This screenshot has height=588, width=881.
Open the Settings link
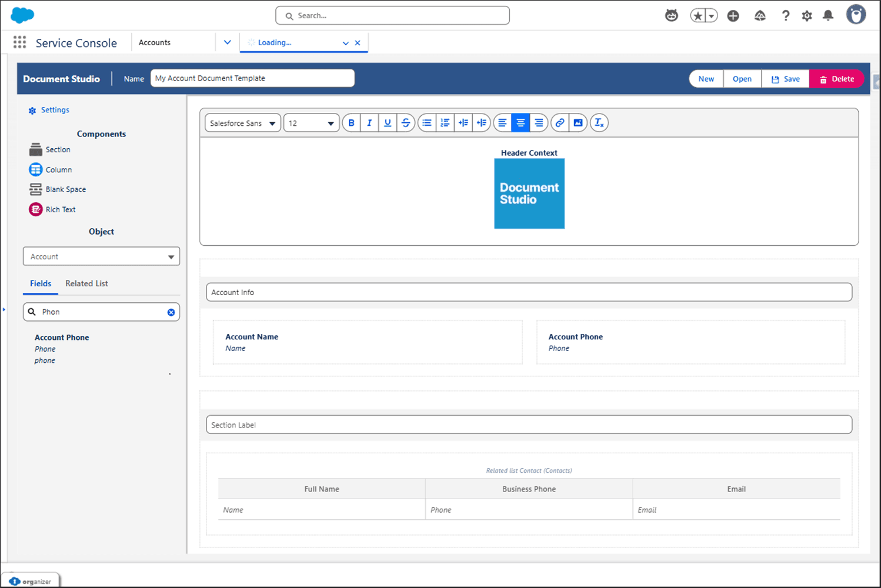pyautogui.click(x=49, y=110)
